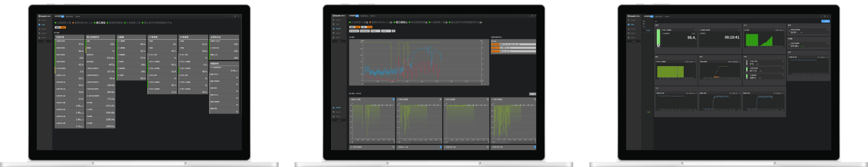Open highlighted bar-chart sidebar icon on middle laptop
Viewport: 868px width, 167px height.
[x=333, y=29]
